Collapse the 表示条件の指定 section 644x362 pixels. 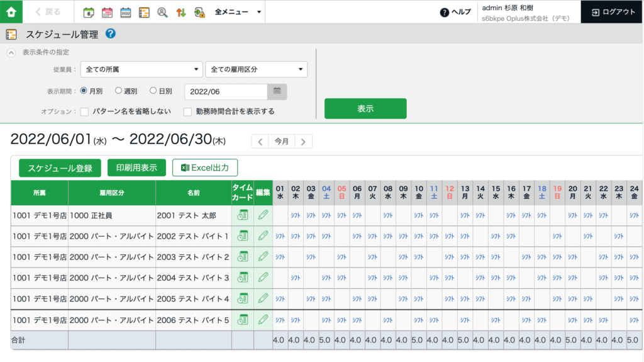click(11, 52)
